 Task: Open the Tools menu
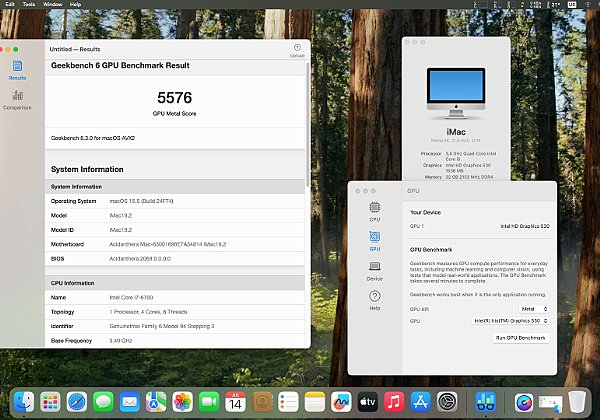[x=27, y=4]
